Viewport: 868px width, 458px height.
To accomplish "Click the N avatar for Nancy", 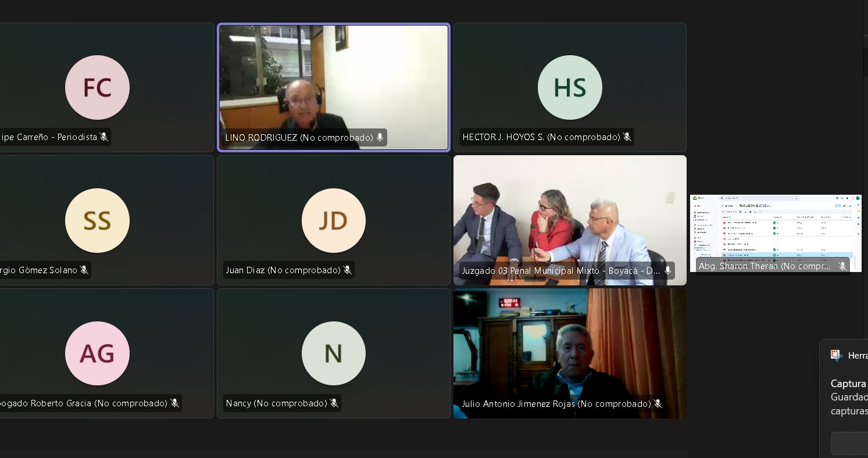I will pos(333,353).
